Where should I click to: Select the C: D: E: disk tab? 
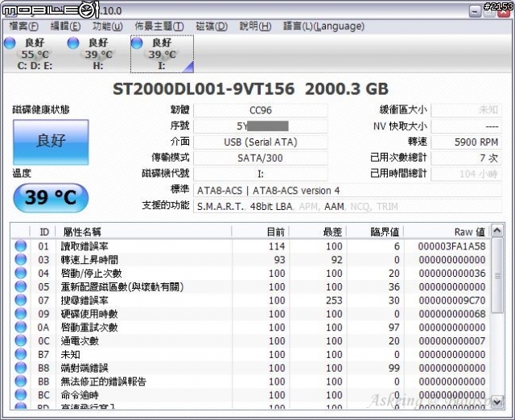click(x=35, y=54)
